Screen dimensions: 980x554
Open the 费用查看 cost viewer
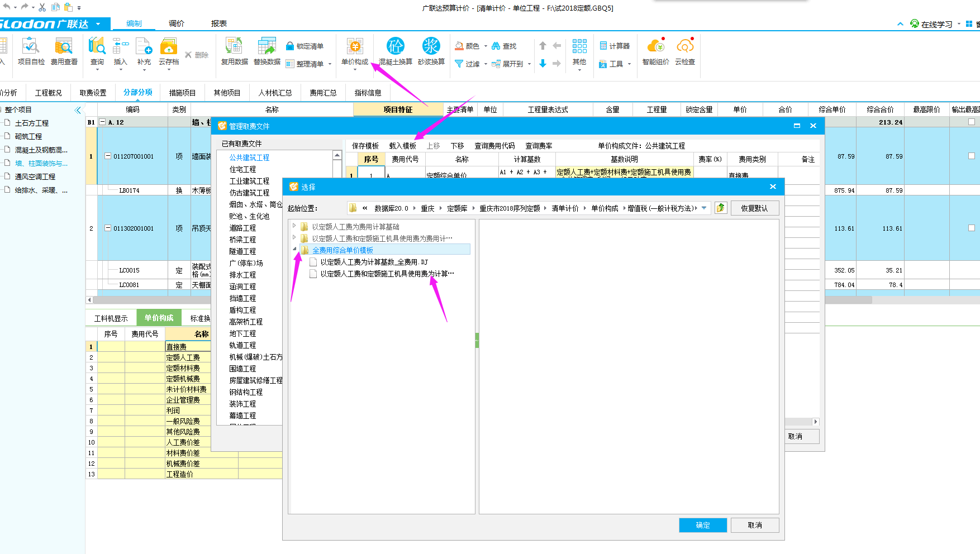pyautogui.click(x=64, y=51)
